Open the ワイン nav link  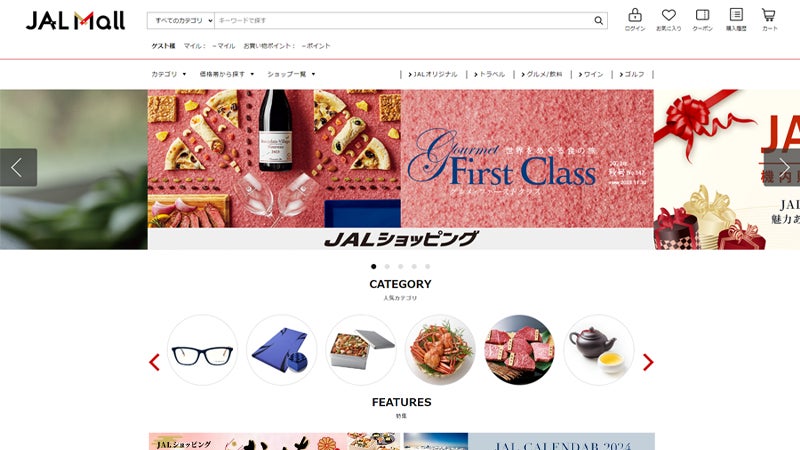(x=590, y=74)
